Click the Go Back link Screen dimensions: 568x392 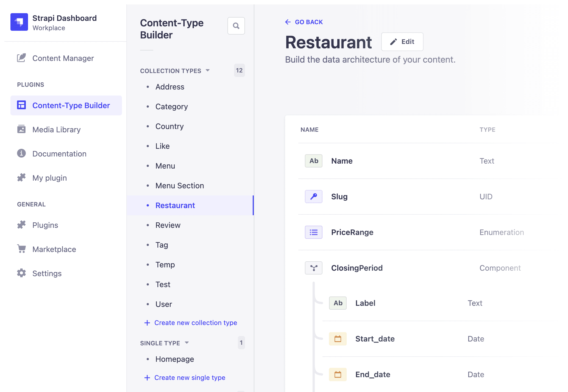[x=304, y=22]
